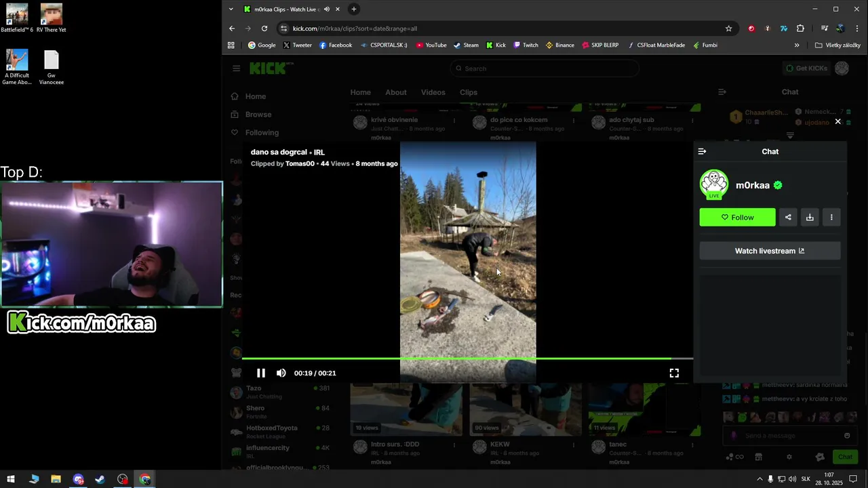868x488 pixels.
Task: Follow m0rkaa with the green button
Action: pos(737,217)
